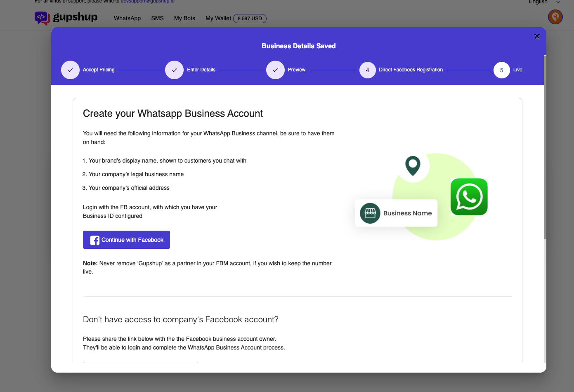Open the English language dropdown
Screen dimensions: 574x392
(x=545, y=2)
